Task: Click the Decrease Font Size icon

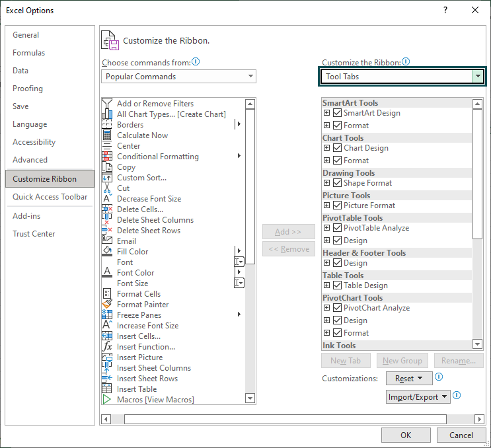Action: pos(107,198)
